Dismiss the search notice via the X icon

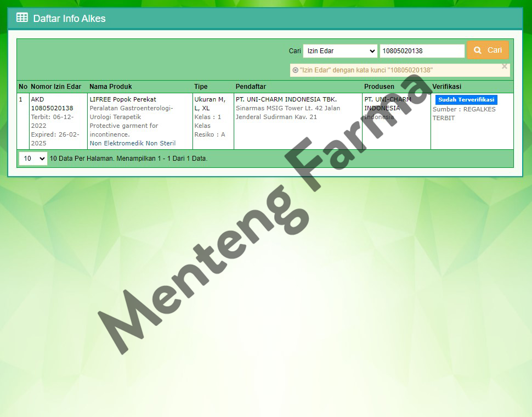(x=504, y=66)
